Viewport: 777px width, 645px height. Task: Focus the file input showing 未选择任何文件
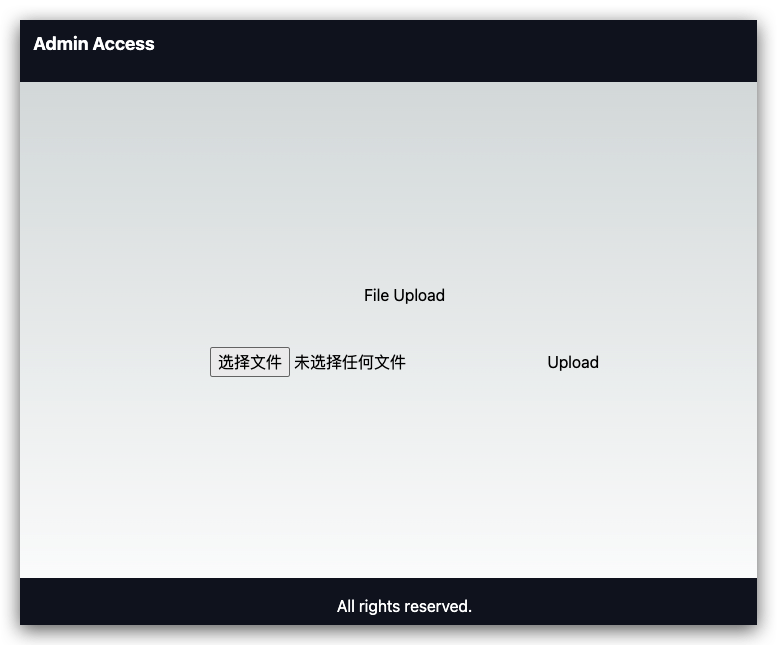click(308, 362)
